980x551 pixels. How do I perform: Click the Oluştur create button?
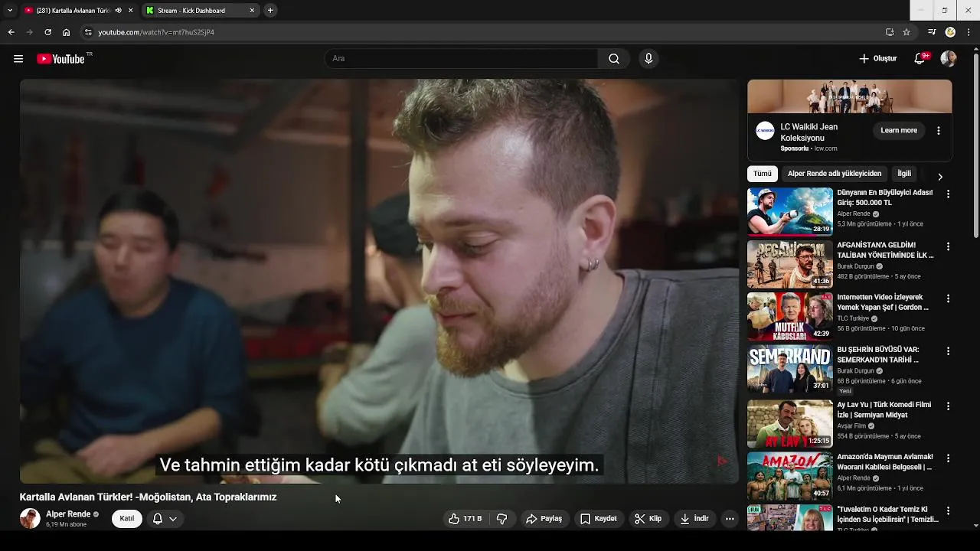coord(877,59)
